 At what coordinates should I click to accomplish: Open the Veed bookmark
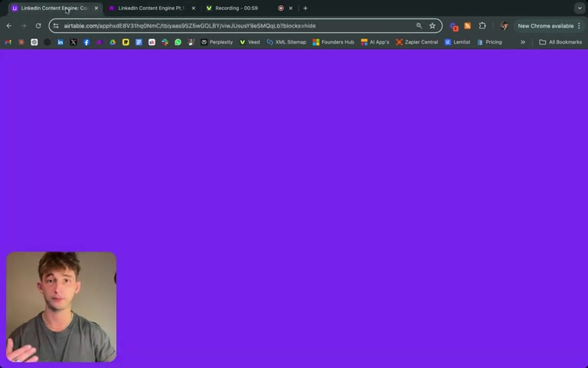pyautogui.click(x=250, y=42)
